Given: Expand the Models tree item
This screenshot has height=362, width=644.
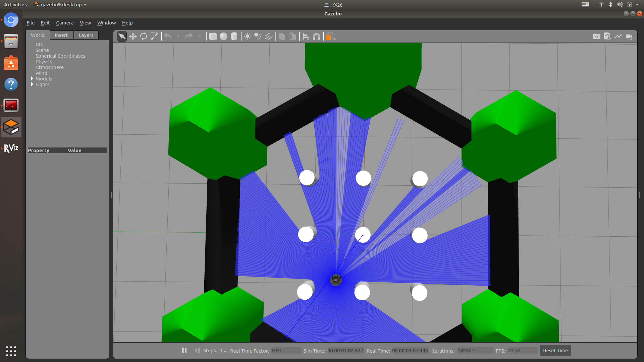Looking at the screenshot, I should click(x=32, y=79).
